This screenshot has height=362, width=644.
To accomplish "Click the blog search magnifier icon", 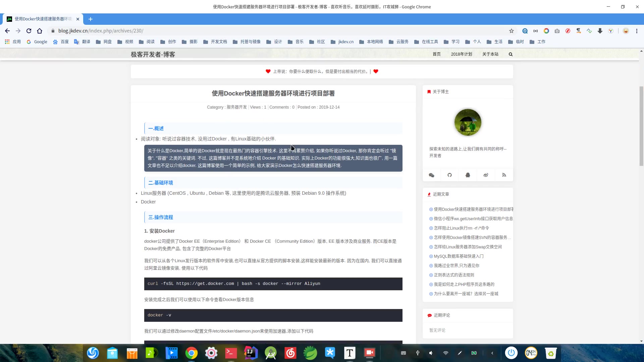I will click(x=511, y=54).
